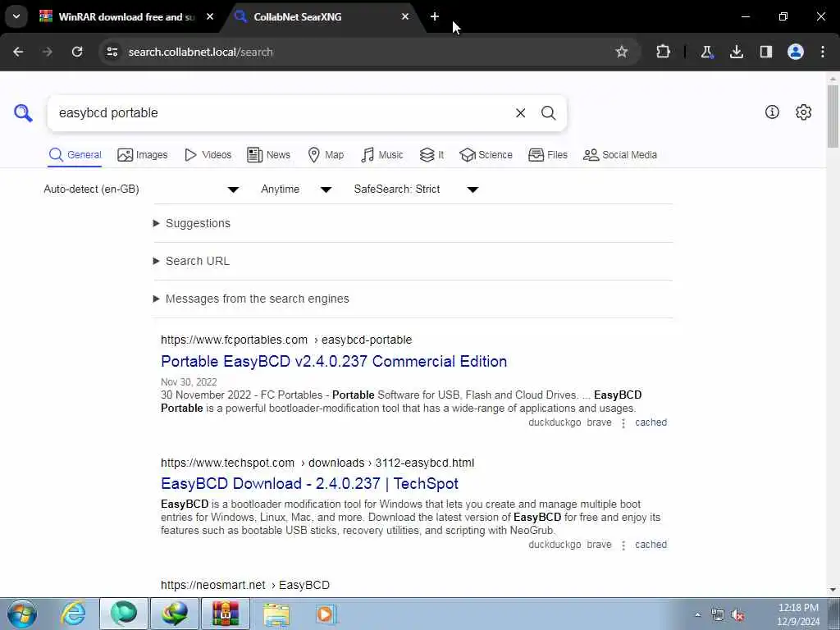Switch to the Files category

point(547,155)
